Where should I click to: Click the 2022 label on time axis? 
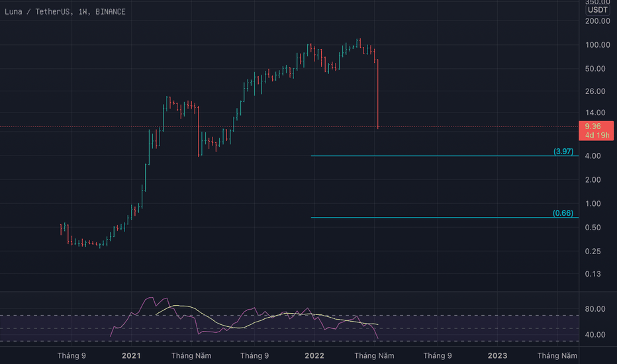[x=314, y=356]
